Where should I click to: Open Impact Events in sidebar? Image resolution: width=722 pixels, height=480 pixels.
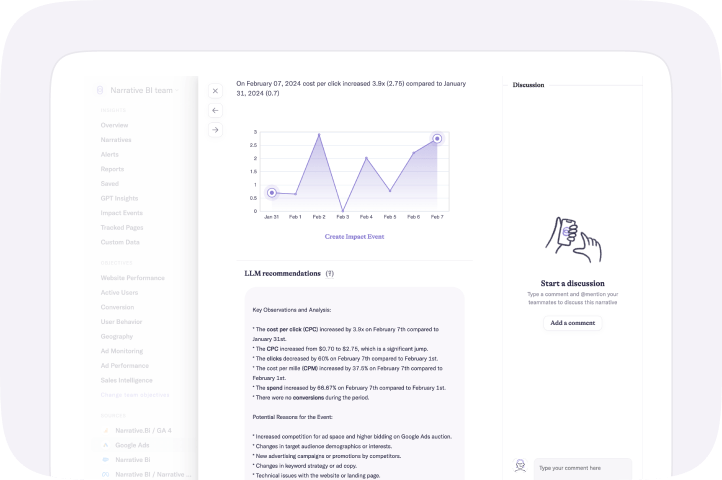coord(122,213)
